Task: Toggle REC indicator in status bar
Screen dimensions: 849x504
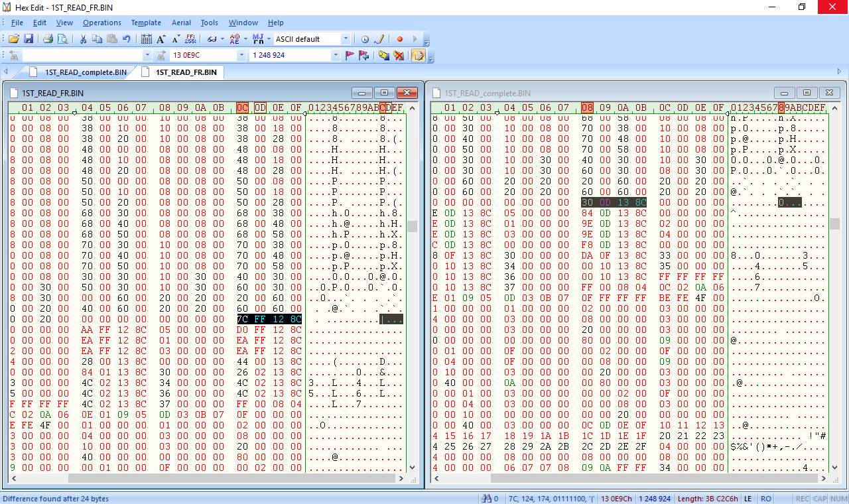Action: (x=802, y=499)
